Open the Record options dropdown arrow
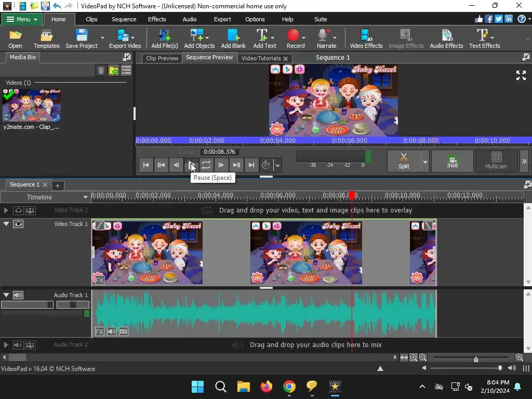Image resolution: width=532 pixels, height=399 pixels. tap(303, 37)
